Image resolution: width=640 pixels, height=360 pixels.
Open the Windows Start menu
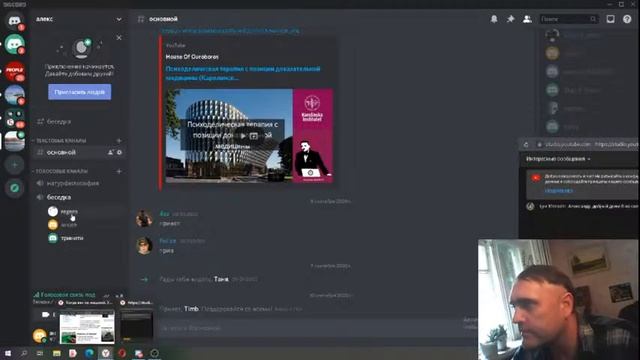(x=7, y=353)
